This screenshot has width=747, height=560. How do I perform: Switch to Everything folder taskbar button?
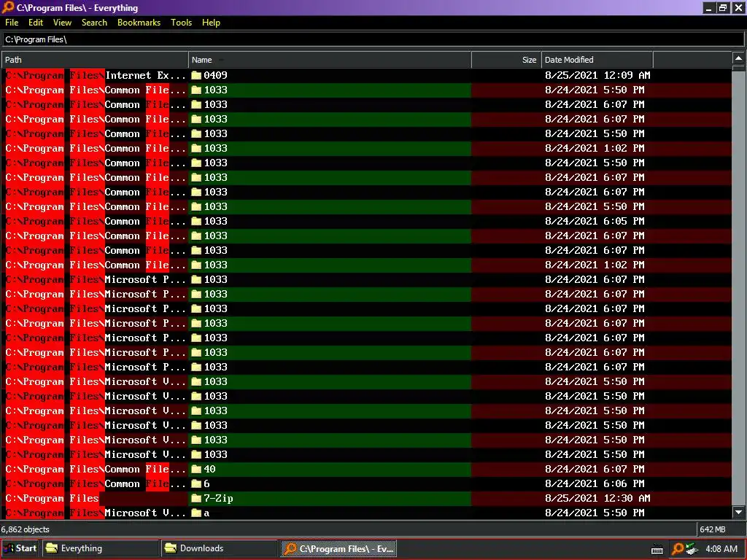click(100, 548)
